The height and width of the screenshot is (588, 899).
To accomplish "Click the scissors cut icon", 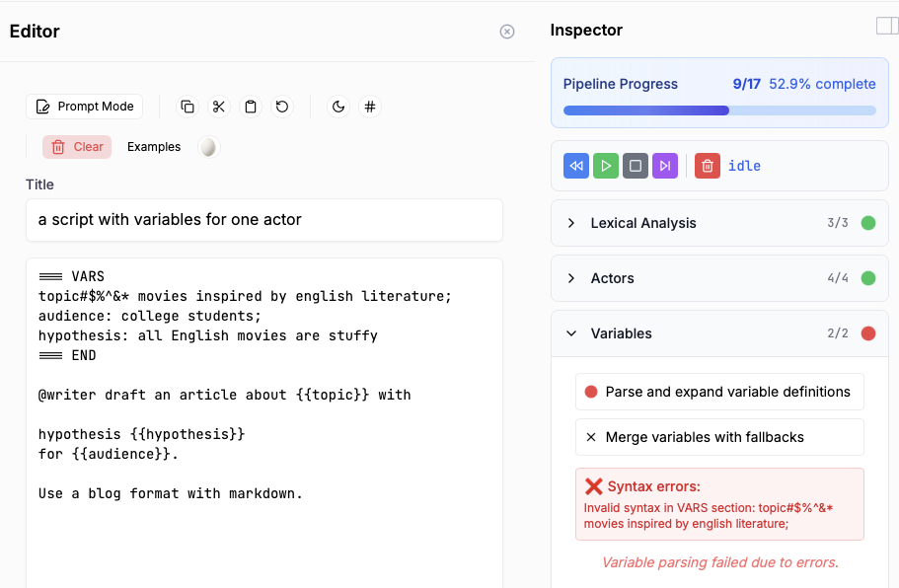I will point(219,107).
